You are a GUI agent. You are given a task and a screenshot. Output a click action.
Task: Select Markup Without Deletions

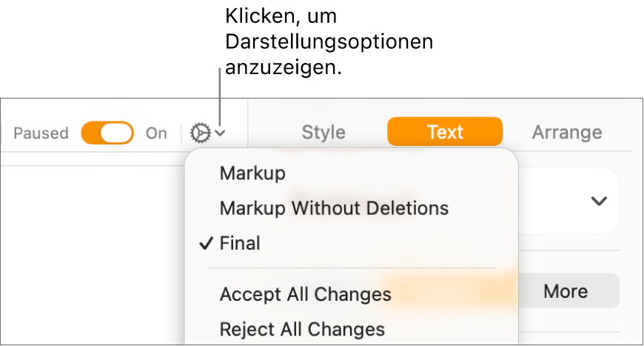(334, 208)
